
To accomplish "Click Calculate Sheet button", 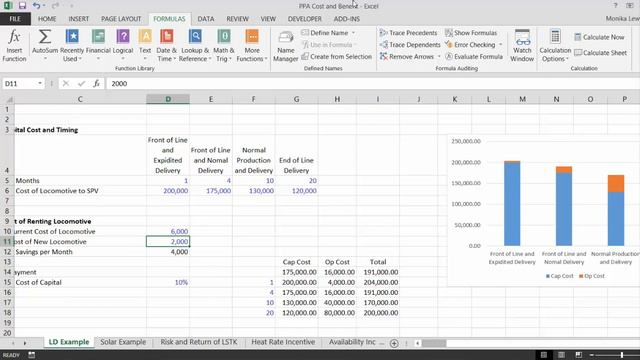I will 600,53.
